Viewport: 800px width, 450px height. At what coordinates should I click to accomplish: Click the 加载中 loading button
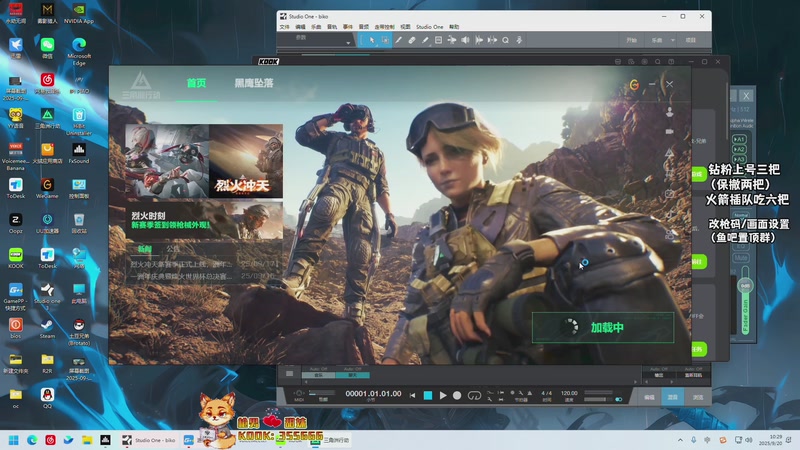pyautogui.click(x=603, y=327)
